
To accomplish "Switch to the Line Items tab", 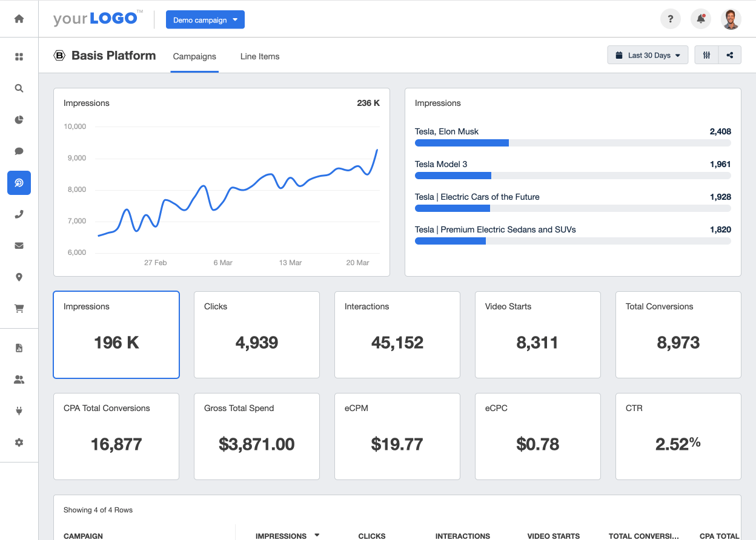I will tap(260, 56).
